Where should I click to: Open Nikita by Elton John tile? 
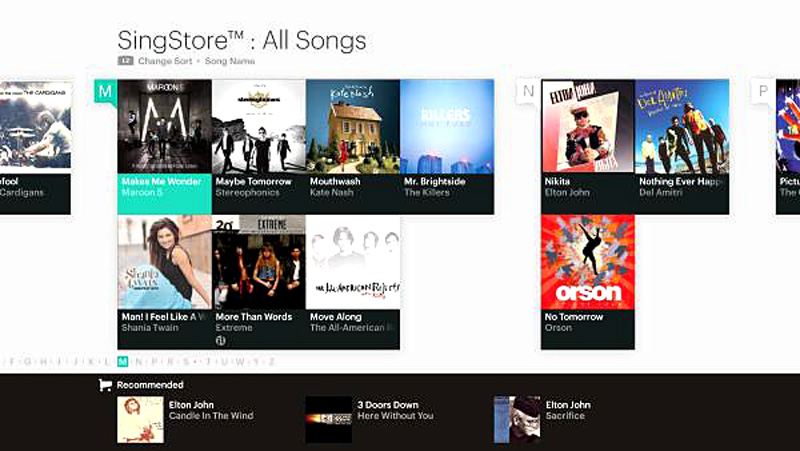[x=588, y=146]
